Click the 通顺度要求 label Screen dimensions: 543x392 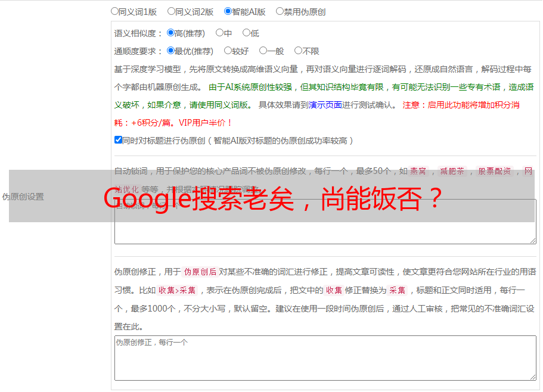[138, 52]
